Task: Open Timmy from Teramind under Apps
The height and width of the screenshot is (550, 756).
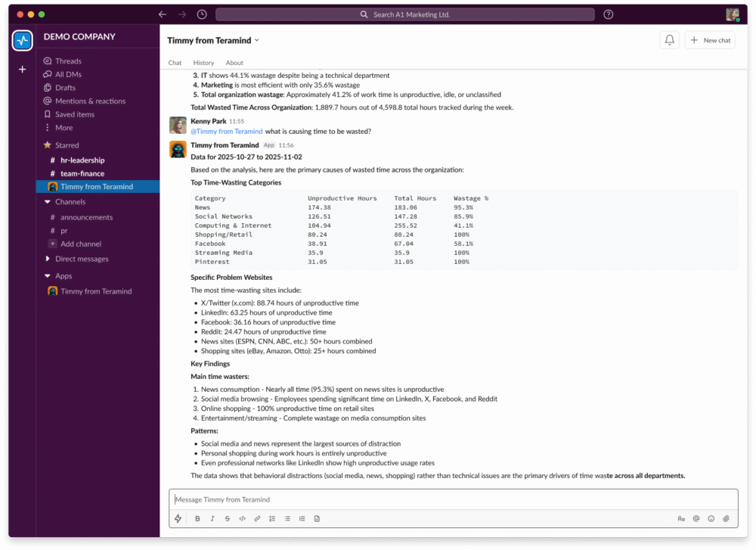Action: coord(98,291)
